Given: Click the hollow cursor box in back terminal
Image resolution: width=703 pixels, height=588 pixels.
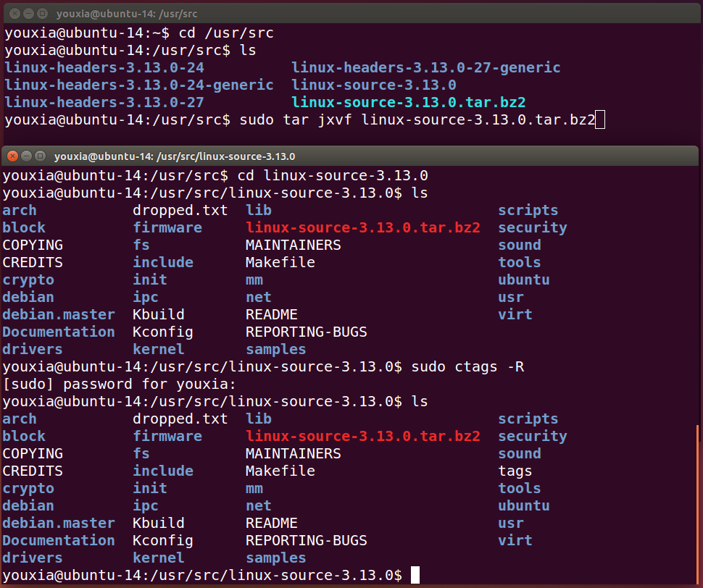Looking at the screenshot, I should pos(600,120).
